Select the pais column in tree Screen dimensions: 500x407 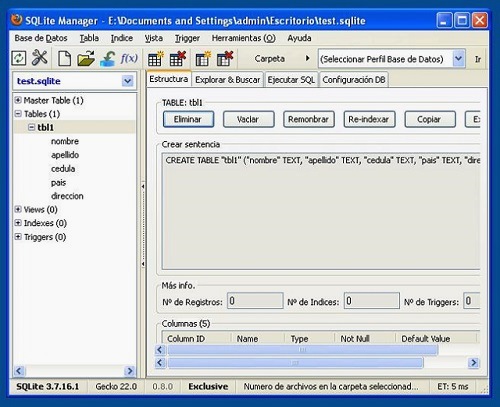[x=58, y=182]
